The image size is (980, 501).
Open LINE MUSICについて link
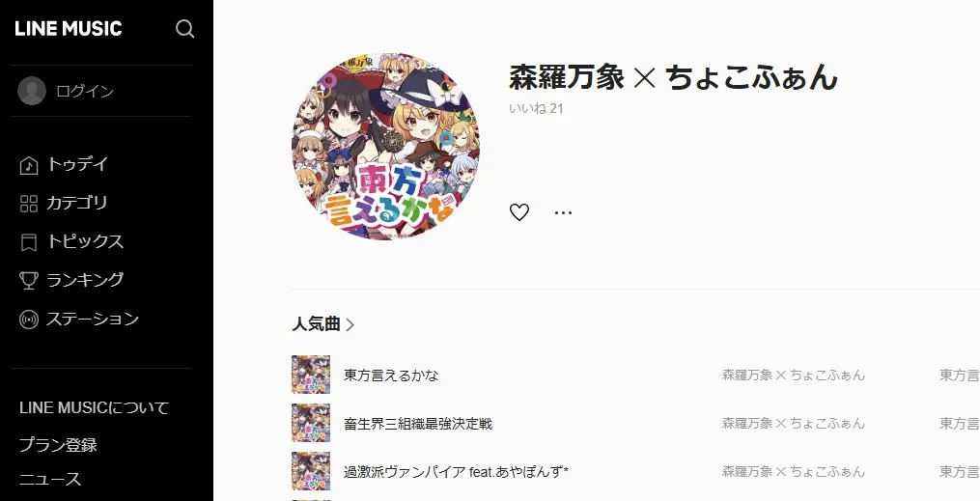95,408
